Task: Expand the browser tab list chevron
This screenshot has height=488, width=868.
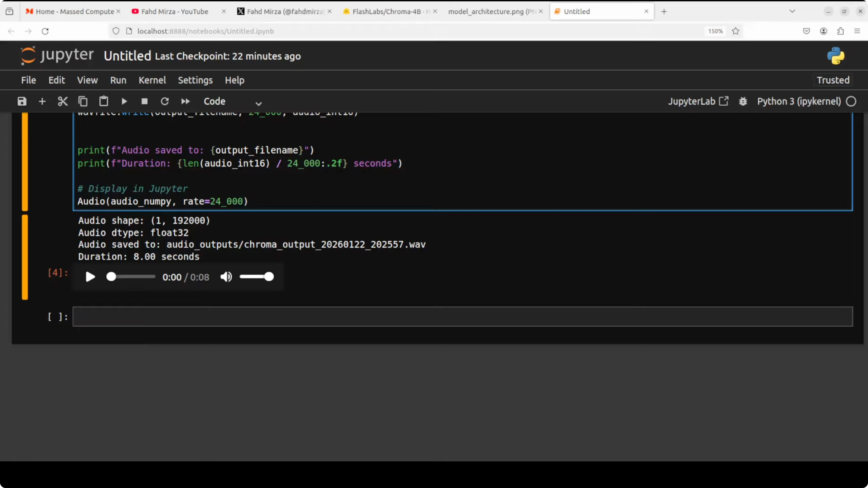Action: (x=792, y=12)
